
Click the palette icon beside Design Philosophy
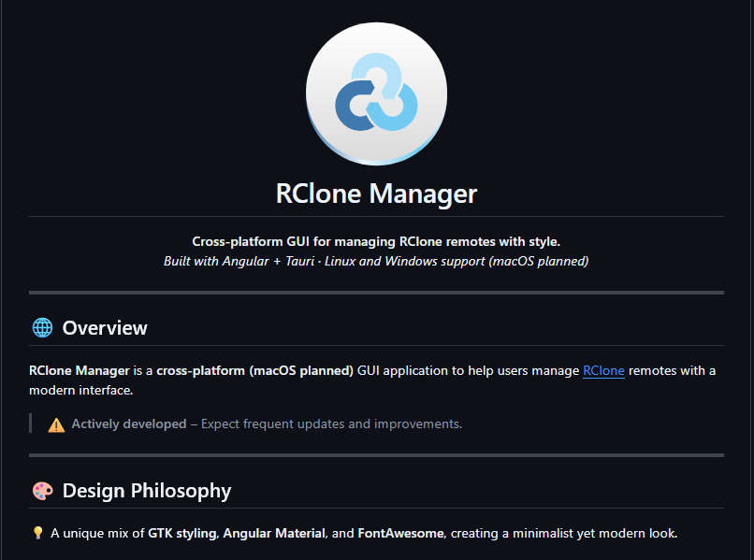tap(42, 491)
